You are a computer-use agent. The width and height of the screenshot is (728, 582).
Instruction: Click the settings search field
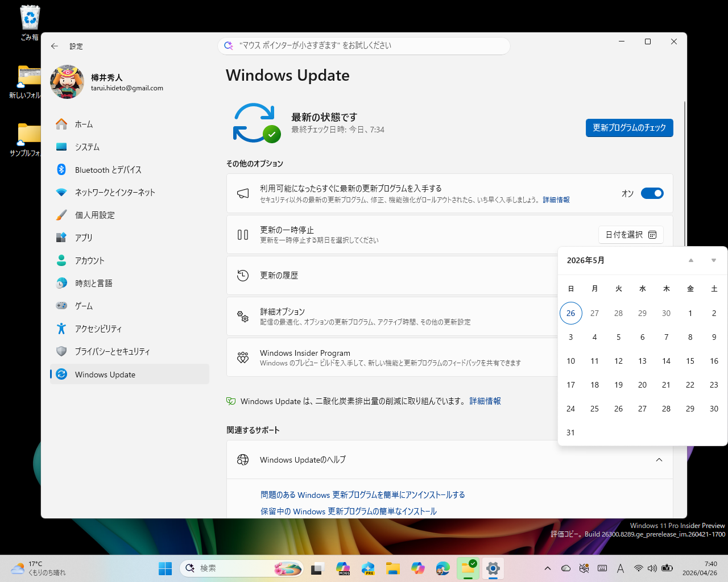tap(364, 45)
